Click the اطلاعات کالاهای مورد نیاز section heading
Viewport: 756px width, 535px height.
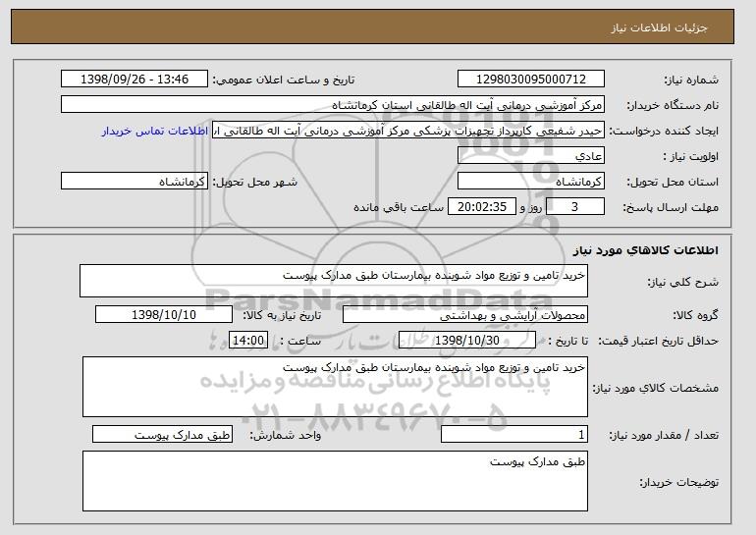coord(646,250)
